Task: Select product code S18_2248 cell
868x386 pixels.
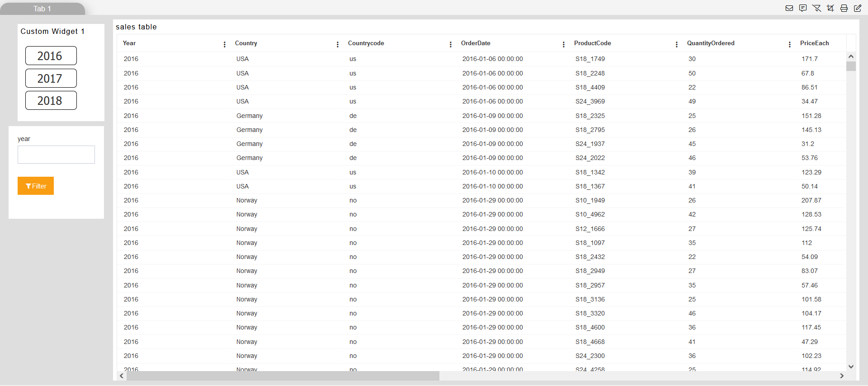Action: 590,73
